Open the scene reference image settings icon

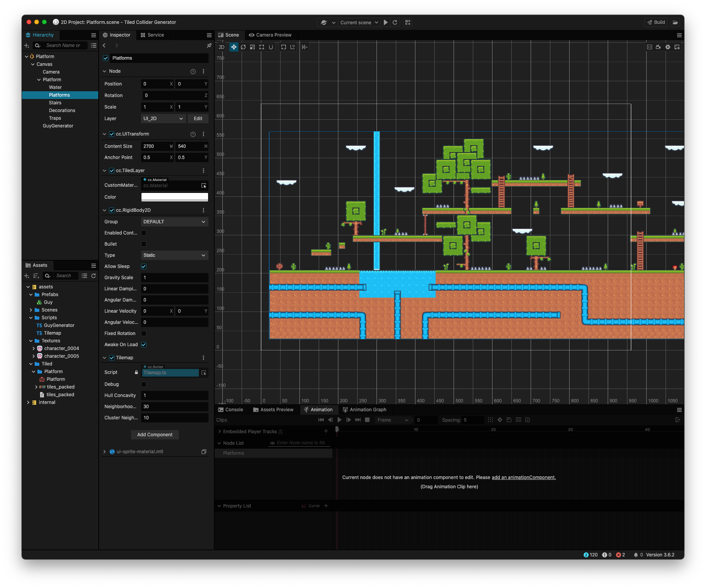(677, 47)
